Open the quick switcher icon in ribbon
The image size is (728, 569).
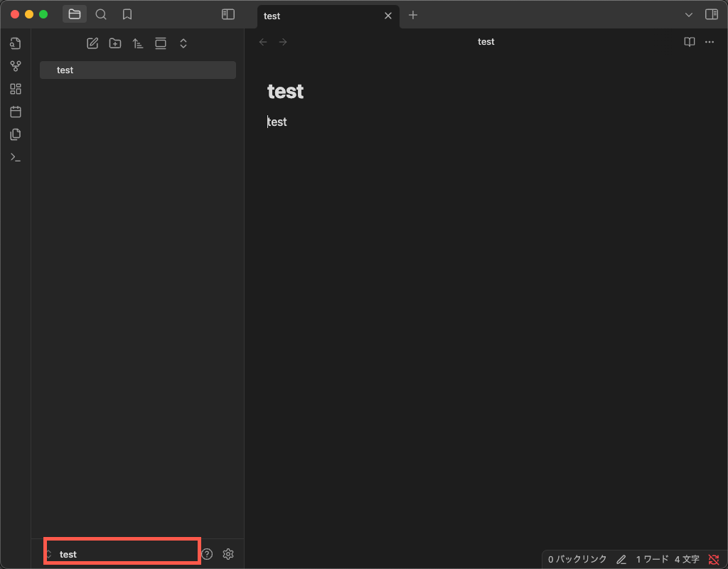pos(16,43)
